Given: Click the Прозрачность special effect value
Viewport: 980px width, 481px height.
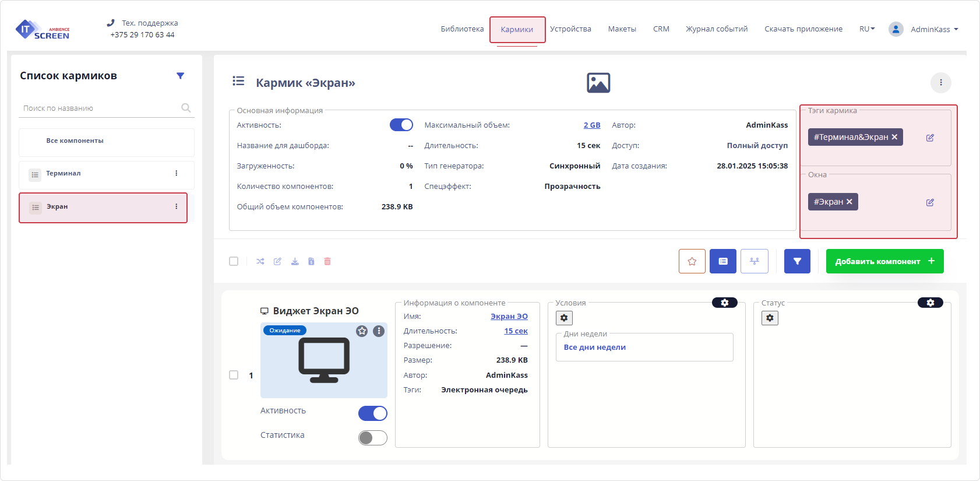Looking at the screenshot, I should point(573,187).
